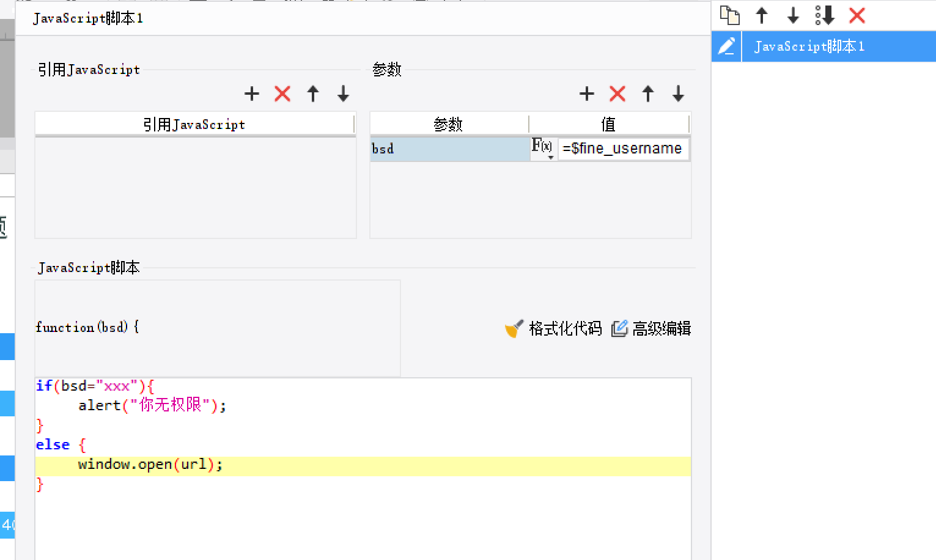Move parameter bsd down

[678, 94]
